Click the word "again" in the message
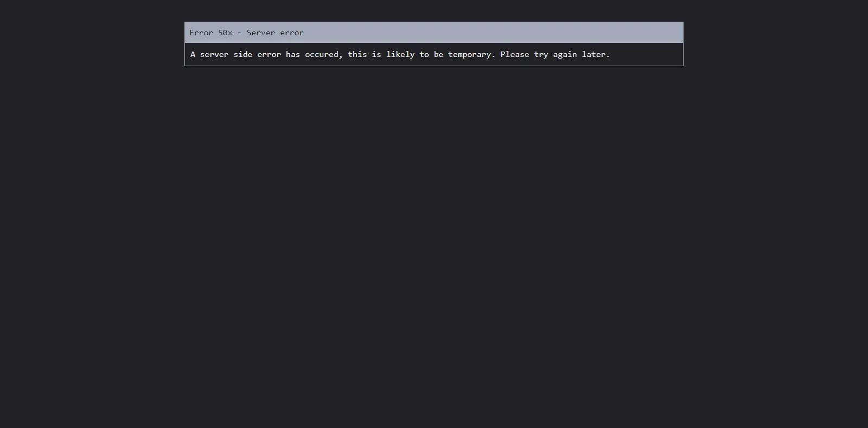868x428 pixels. coord(565,54)
